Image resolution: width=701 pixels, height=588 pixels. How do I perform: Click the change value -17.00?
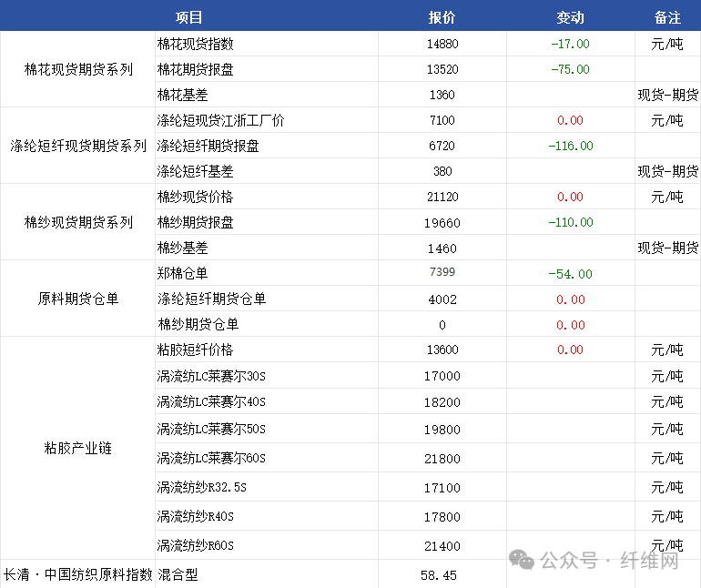[x=570, y=44]
